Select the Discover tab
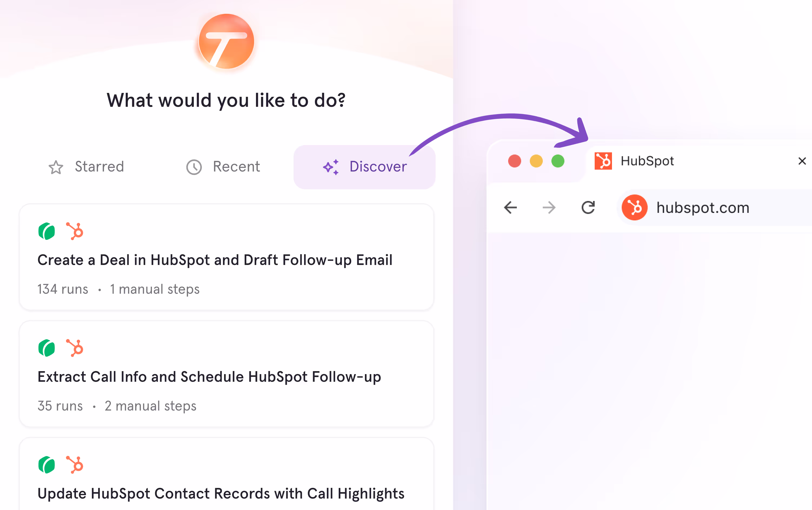The image size is (812, 510). click(x=365, y=167)
